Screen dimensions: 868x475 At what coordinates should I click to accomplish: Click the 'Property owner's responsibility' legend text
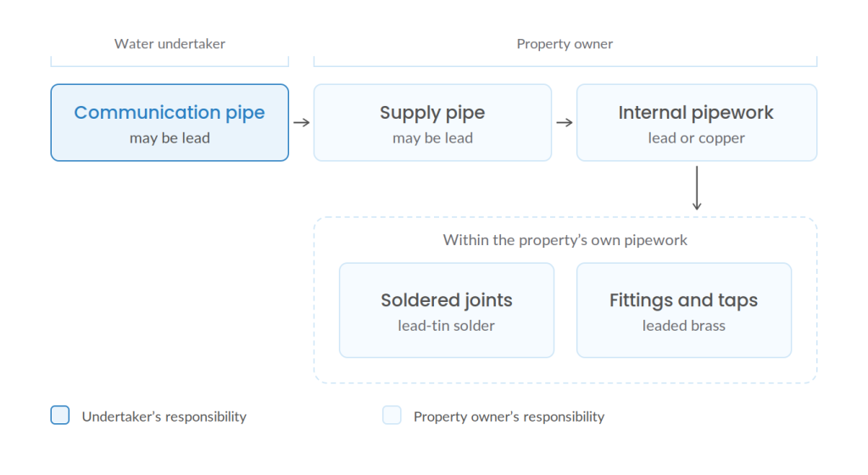click(x=509, y=416)
